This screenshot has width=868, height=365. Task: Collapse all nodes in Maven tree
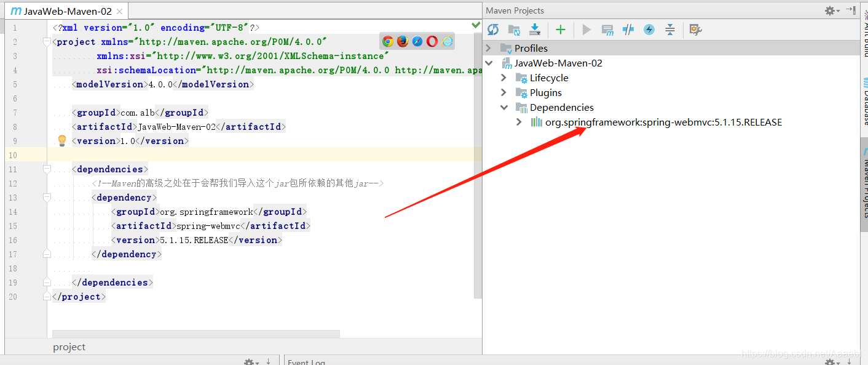pos(670,30)
